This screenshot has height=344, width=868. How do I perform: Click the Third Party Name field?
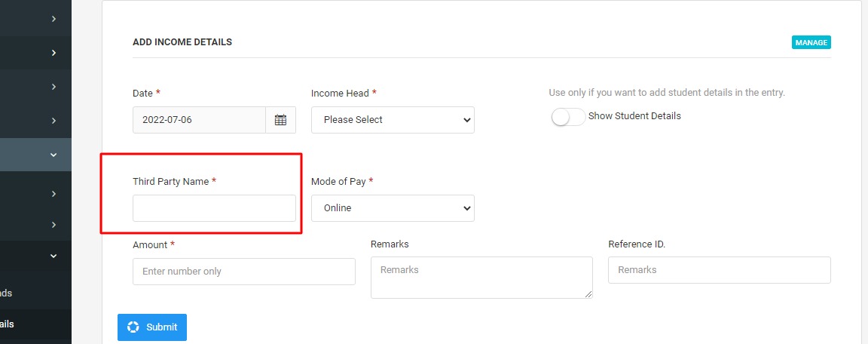(214, 208)
